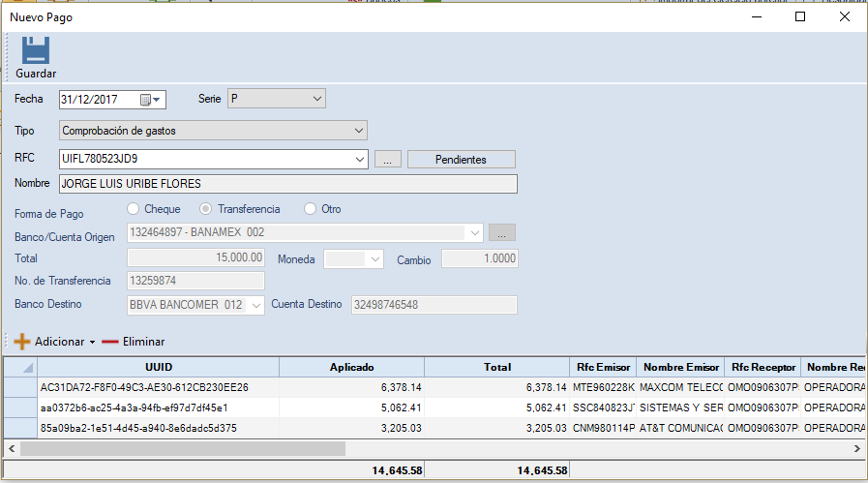
Task: Click the horizontal scrollbar right arrow
Action: [x=856, y=449]
